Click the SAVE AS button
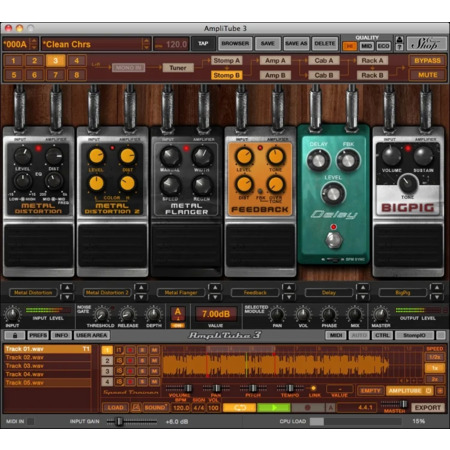 296,43
